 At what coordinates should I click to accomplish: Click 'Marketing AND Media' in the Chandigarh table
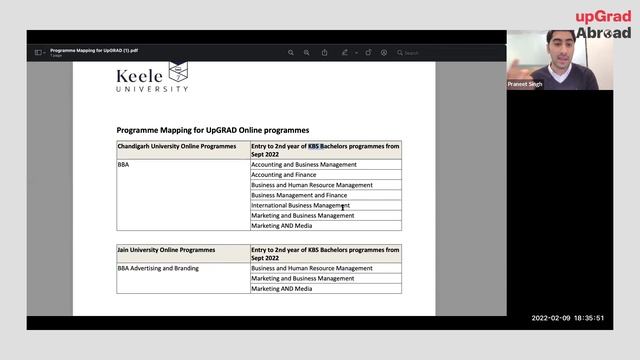click(326, 226)
